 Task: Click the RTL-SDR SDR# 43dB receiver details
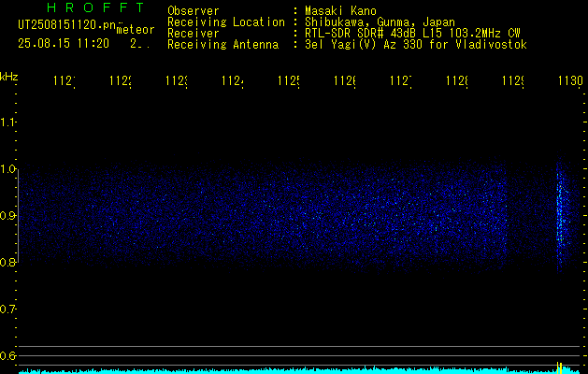(x=412, y=34)
